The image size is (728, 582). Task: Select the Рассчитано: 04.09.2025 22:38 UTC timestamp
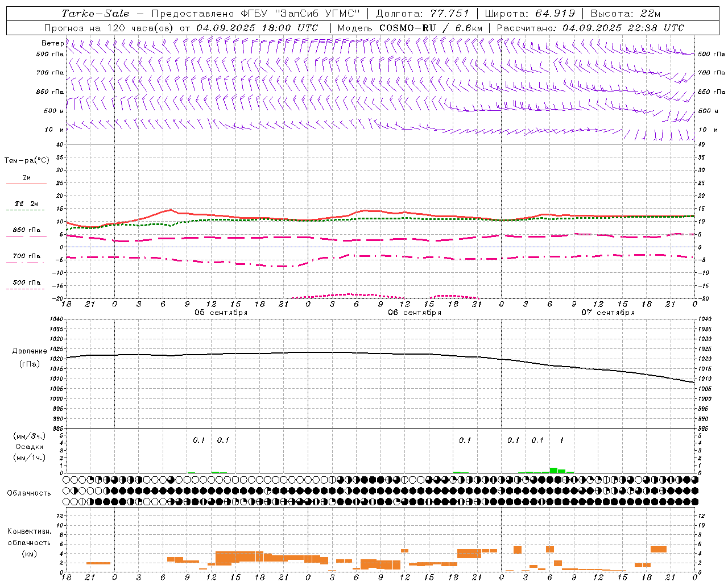pyautogui.click(x=590, y=28)
